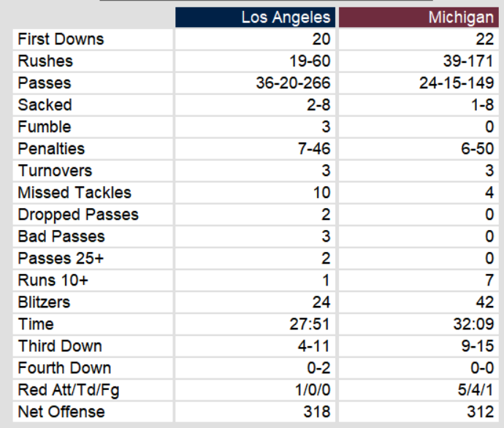This screenshot has height=428, width=504.
Task: Select Los Angeles Time value 27:51
Action: pos(310,324)
